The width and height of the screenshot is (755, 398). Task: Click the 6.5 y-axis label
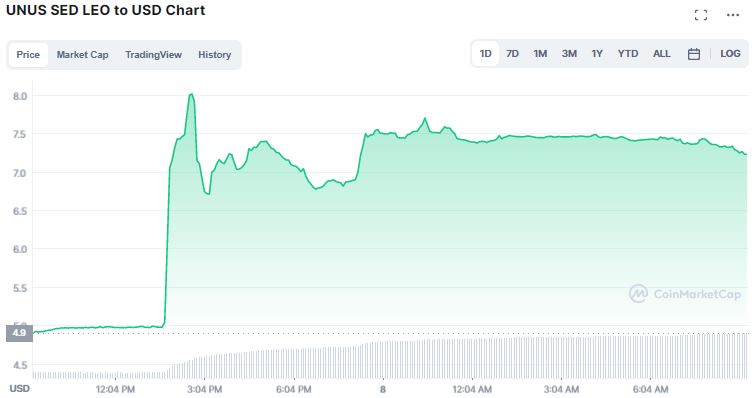[20, 211]
